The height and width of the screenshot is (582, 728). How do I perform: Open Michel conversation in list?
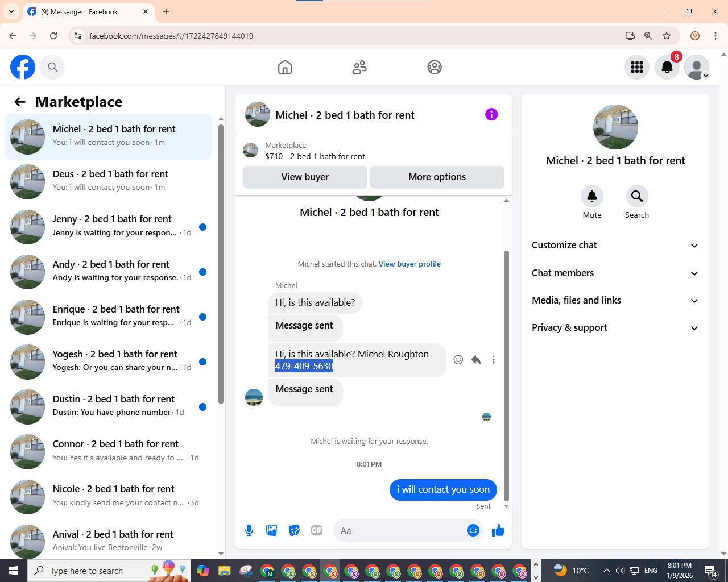pyautogui.click(x=108, y=137)
